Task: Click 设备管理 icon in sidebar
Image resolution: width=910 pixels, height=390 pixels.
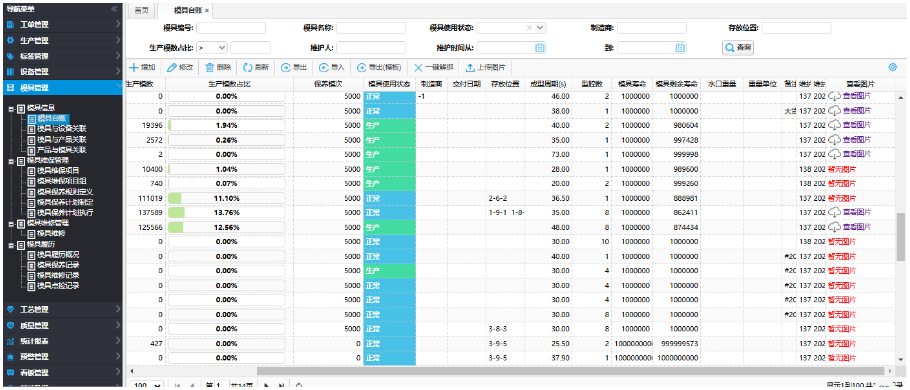Action: 10,72
